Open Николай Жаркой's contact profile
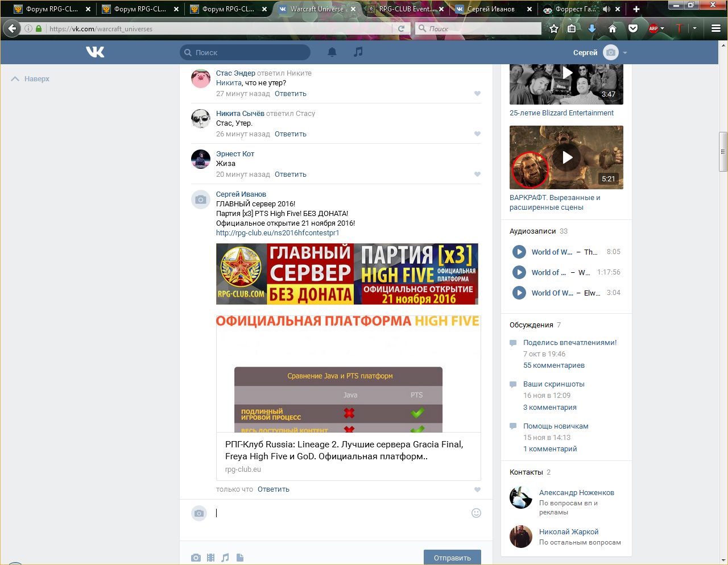Viewport: 728px width, 565px height. (x=569, y=532)
